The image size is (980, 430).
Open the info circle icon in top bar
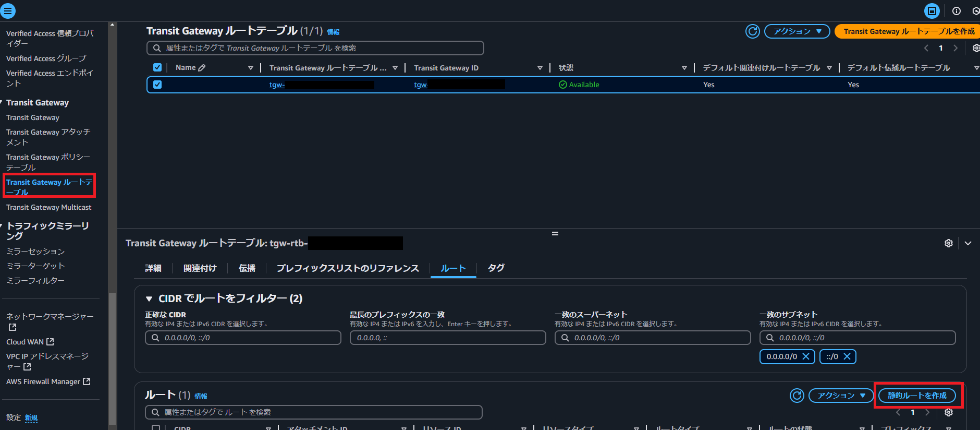[957, 11]
